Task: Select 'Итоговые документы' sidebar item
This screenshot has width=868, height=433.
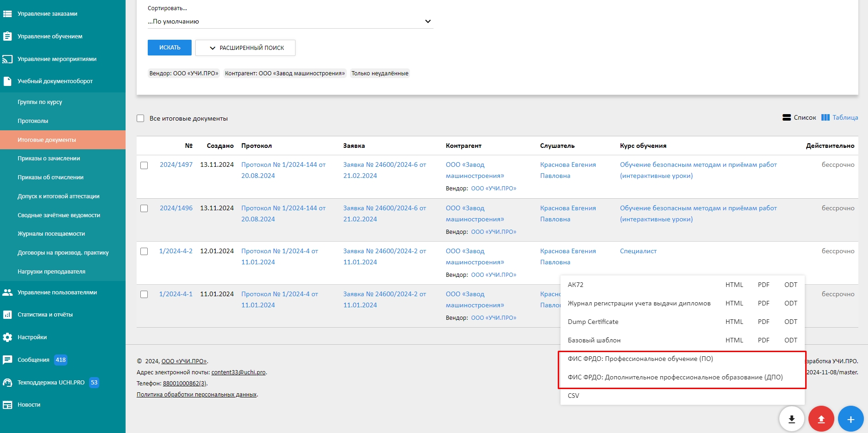Action: pos(63,140)
